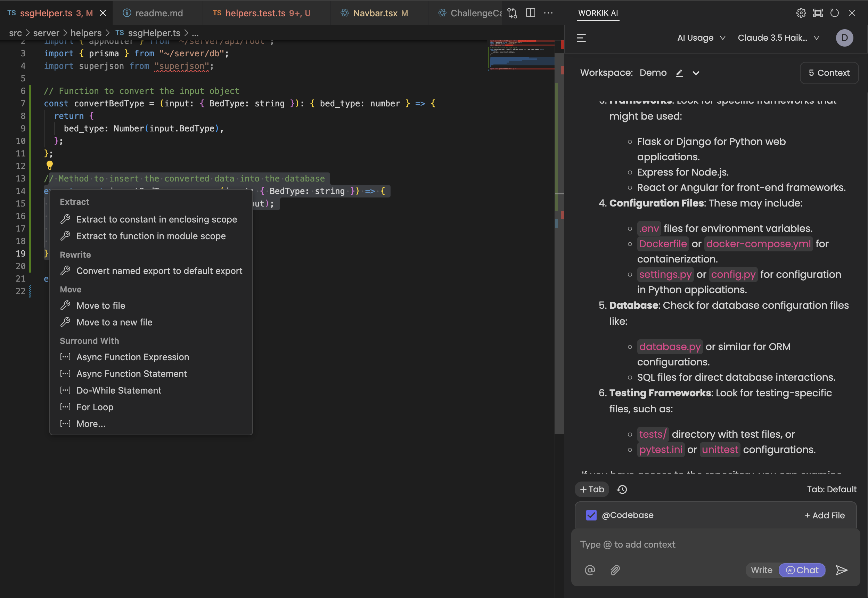The image size is (868, 598).
Task: Click the .env inline code text
Action: click(x=648, y=228)
